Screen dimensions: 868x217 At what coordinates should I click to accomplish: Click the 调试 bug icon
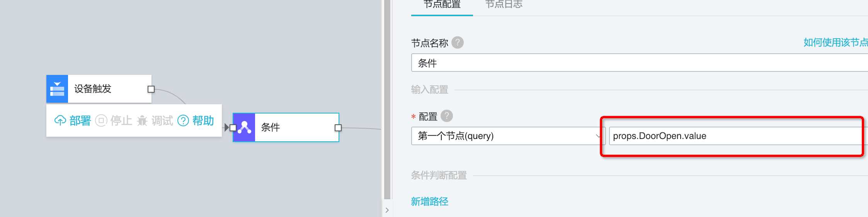click(142, 120)
